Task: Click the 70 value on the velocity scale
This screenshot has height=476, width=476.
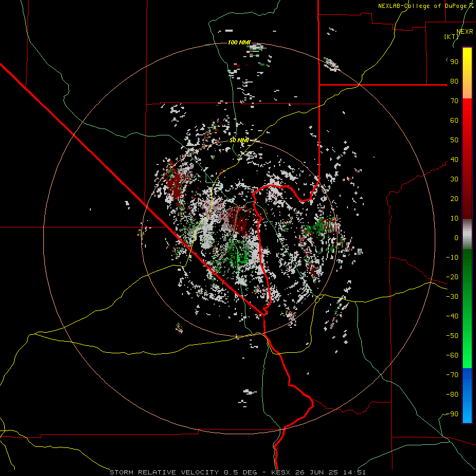Action: pyautogui.click(x=454, y=101)
